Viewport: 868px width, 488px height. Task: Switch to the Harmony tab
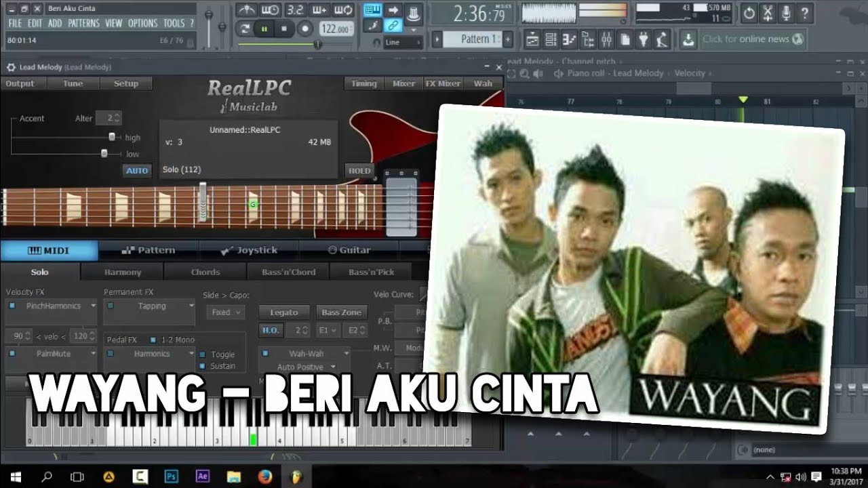click(123, 272)
